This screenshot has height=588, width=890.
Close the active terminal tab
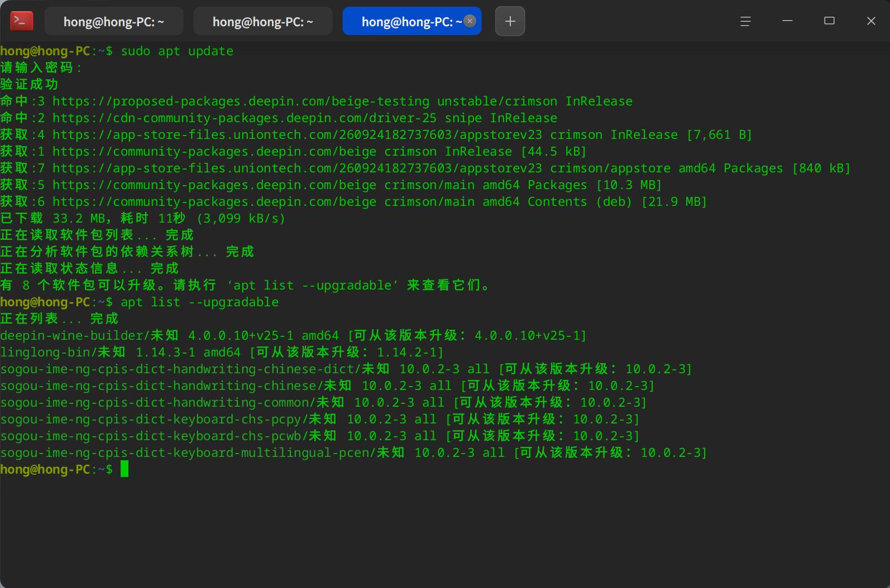(470, 21)
